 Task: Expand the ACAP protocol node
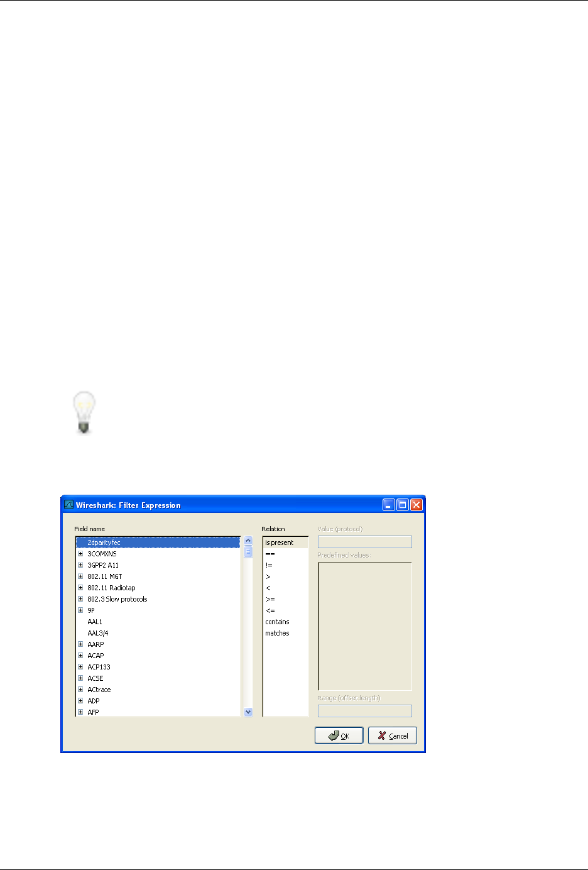click(x=80, y=656)
